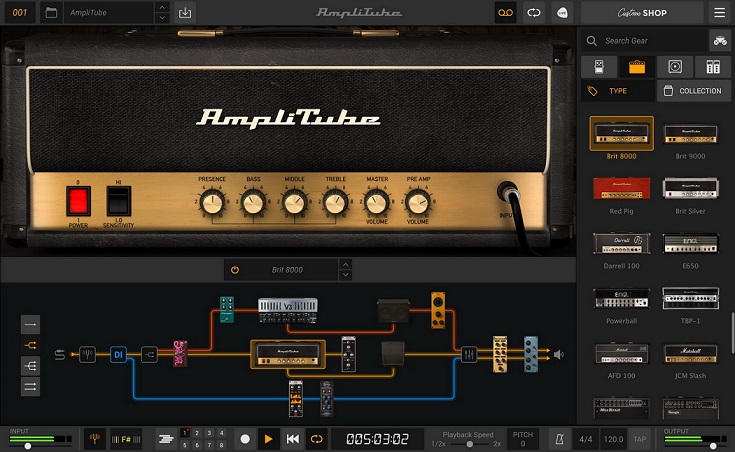Click the TREBLE knob
The height and width of the screenshot is (452, 735).
pos(336,203)
